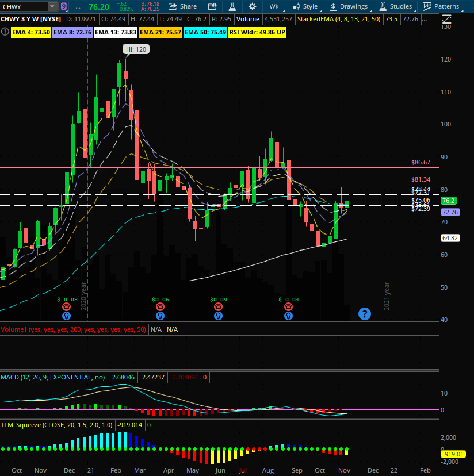Click the EMA 8: 72.76 purple label

pos(72,32)
